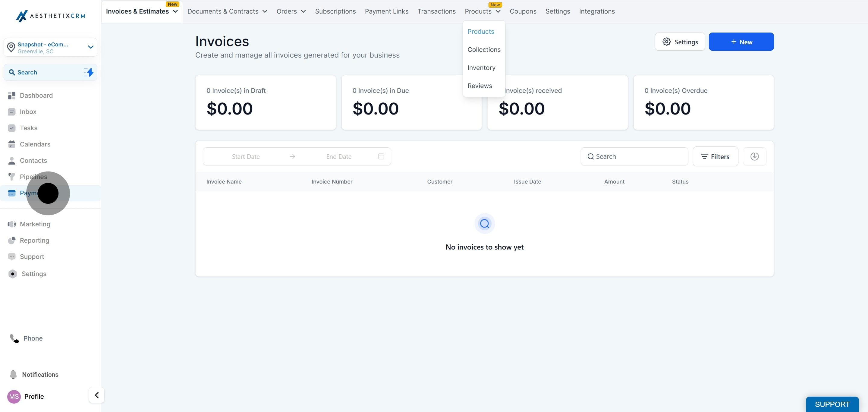The image size is (868, 412).
Task: Click the blue New invoice button
Action: click(x=741, y=42)
